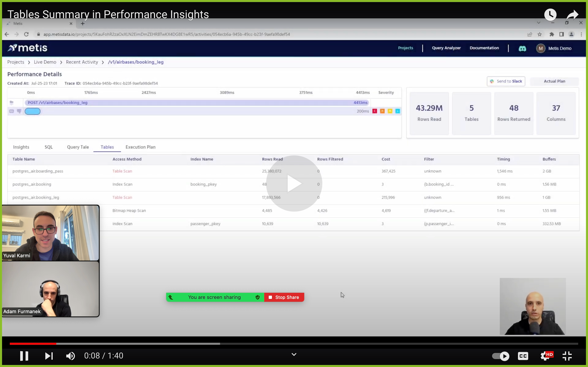Click Send to Slack button
Screen dimensions: 588x367
[506, 81]
